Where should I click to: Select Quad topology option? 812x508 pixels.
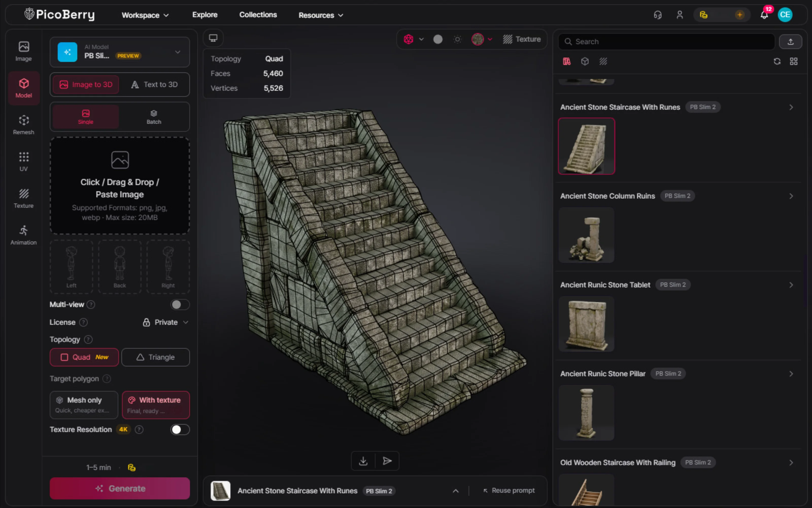(84, 357)
